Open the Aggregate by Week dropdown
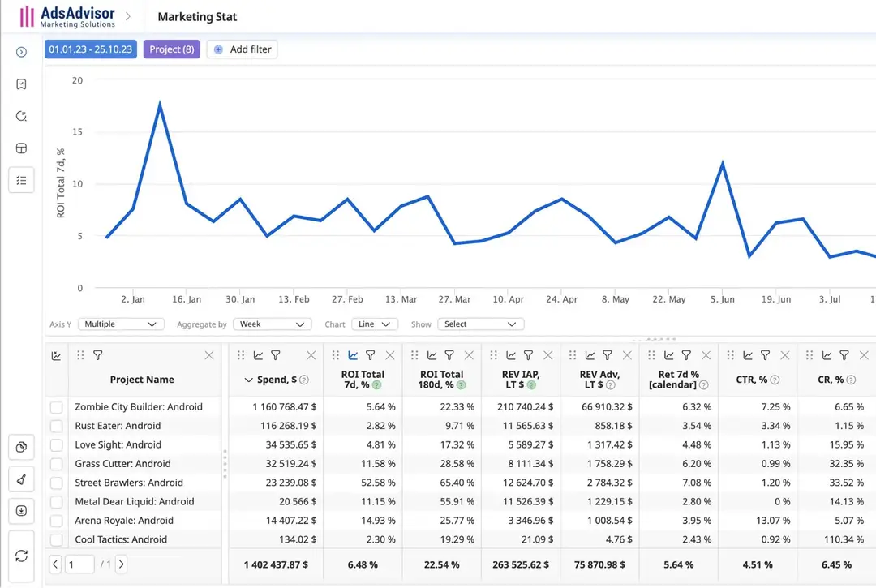This screenshot has width=876, height=588. pos(272,324)
